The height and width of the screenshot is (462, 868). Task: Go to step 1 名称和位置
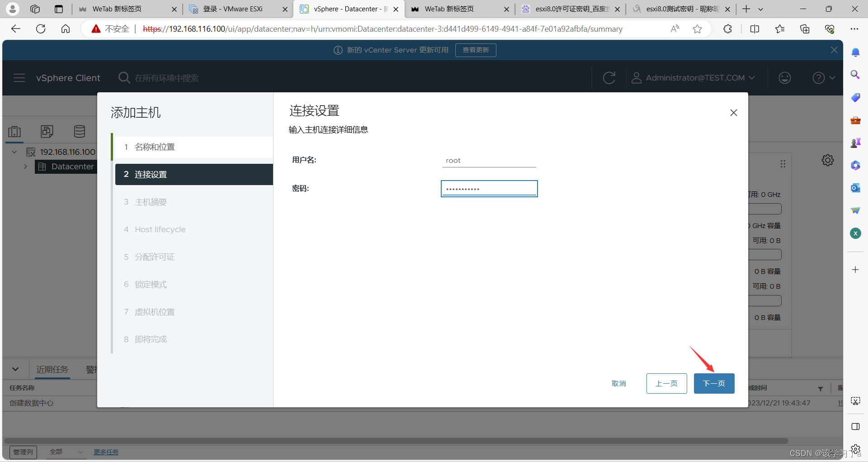tap(194, 147)
